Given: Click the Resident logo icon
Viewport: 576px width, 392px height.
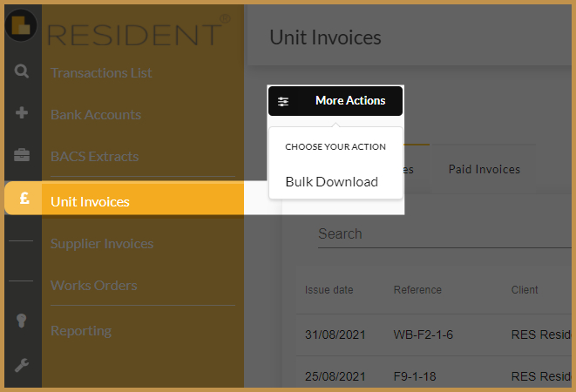Looking at the screenshot, I should [x=21, y=24].
